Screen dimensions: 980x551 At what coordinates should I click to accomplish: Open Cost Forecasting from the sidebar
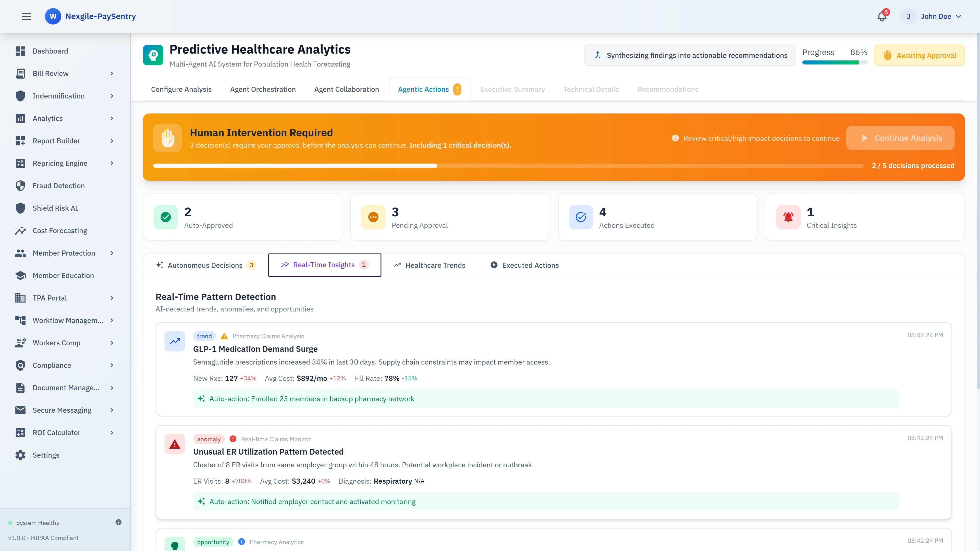tap(60, 230)
